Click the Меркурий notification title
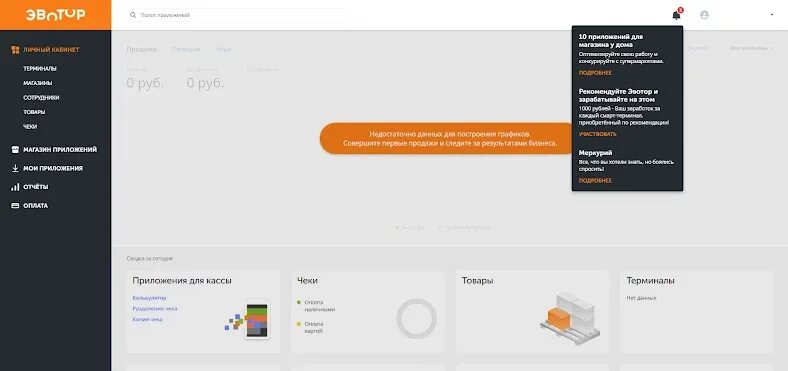This screenshot has width=788, height=371. tap(596, 152)
